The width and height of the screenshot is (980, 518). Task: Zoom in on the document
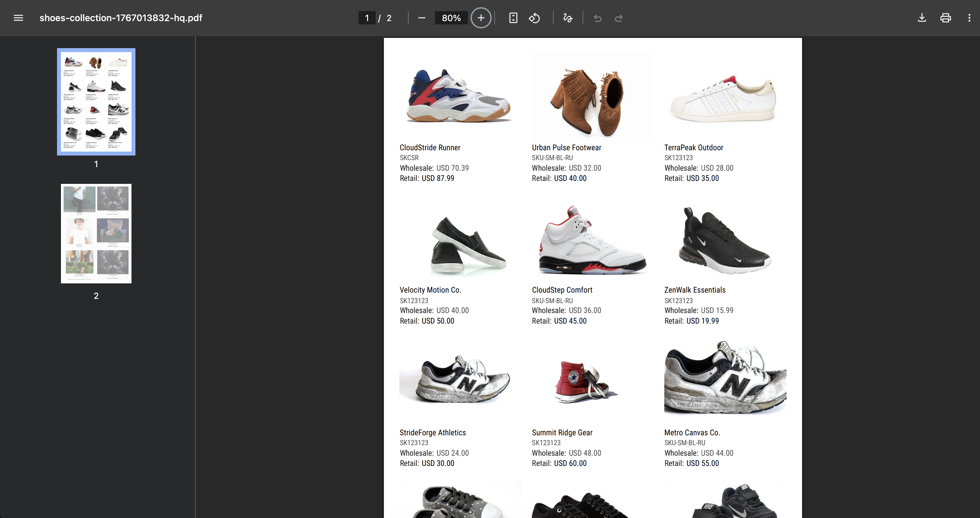coord(480,18)
